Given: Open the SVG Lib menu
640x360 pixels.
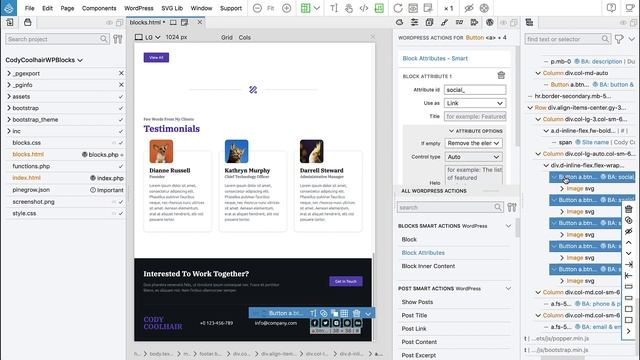Looking at the screenshot, I should [x=172, y=8].
